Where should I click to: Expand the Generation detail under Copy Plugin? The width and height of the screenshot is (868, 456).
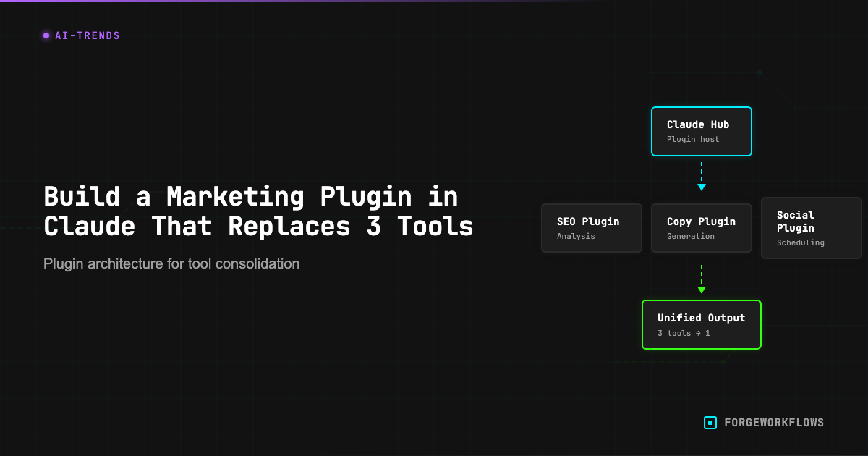coord(692,236)
